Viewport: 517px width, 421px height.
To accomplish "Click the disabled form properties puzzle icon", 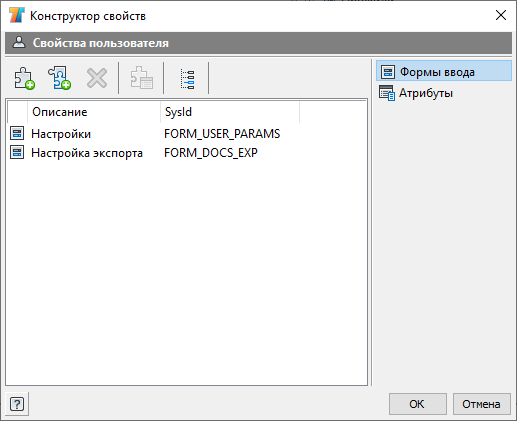I will pos(142,78).
